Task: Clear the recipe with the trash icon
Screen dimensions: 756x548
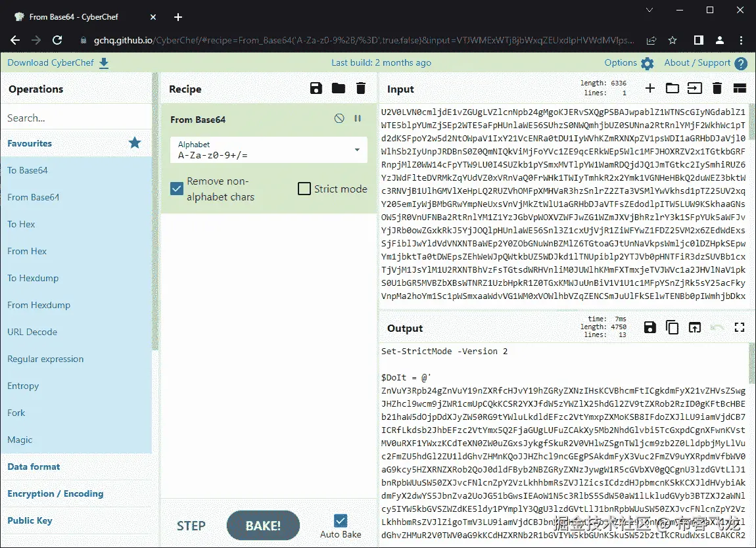Action: click(x=360, y=88)
